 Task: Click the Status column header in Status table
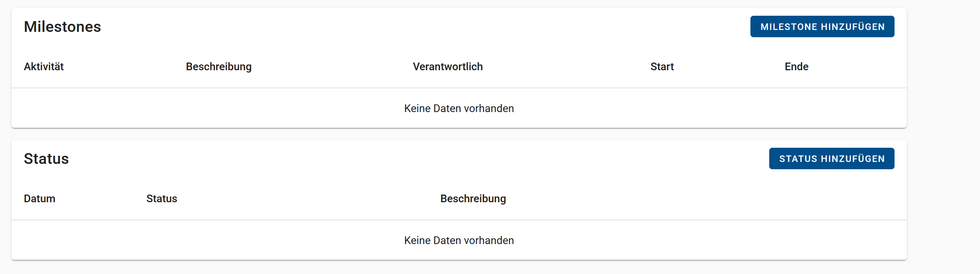pos(162,198)
